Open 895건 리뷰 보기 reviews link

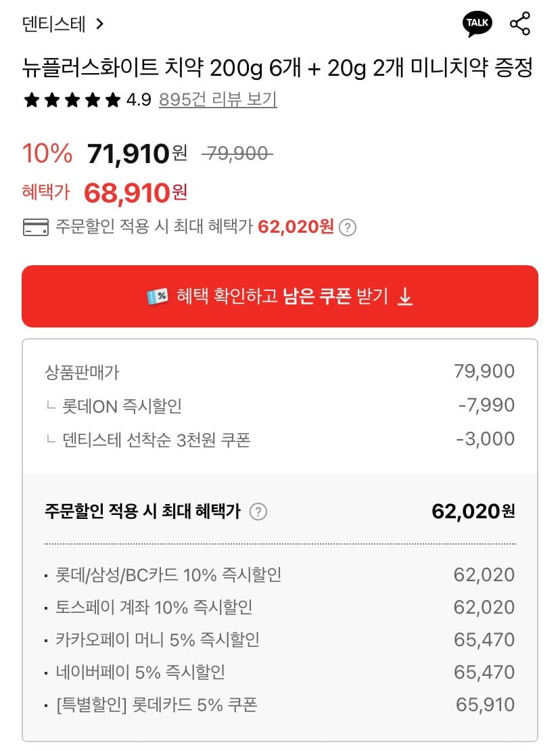click(x=218, y=100)
